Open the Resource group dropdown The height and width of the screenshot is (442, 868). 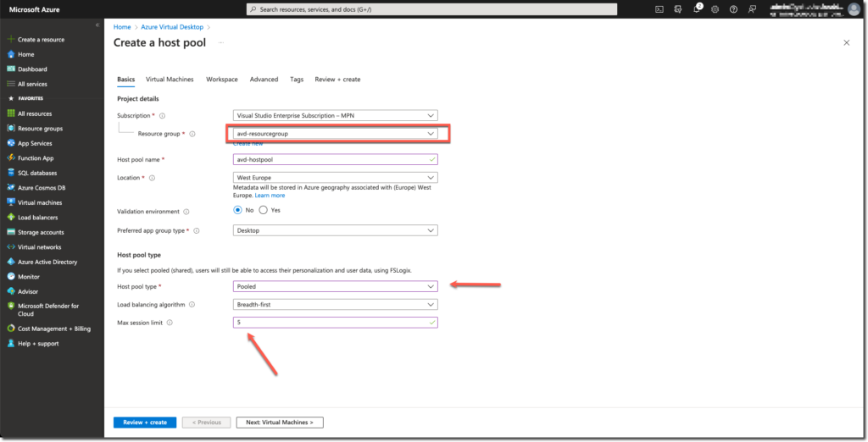pos(335,133)
